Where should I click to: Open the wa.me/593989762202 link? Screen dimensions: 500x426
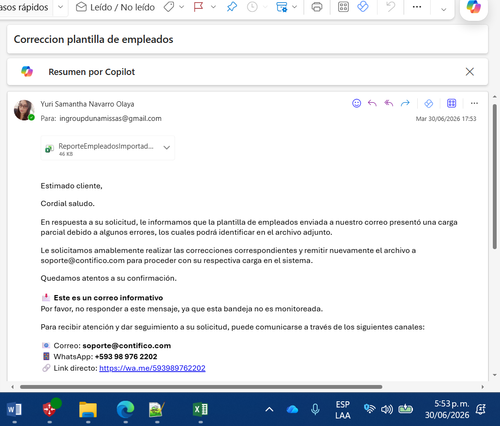click(152, 368)
